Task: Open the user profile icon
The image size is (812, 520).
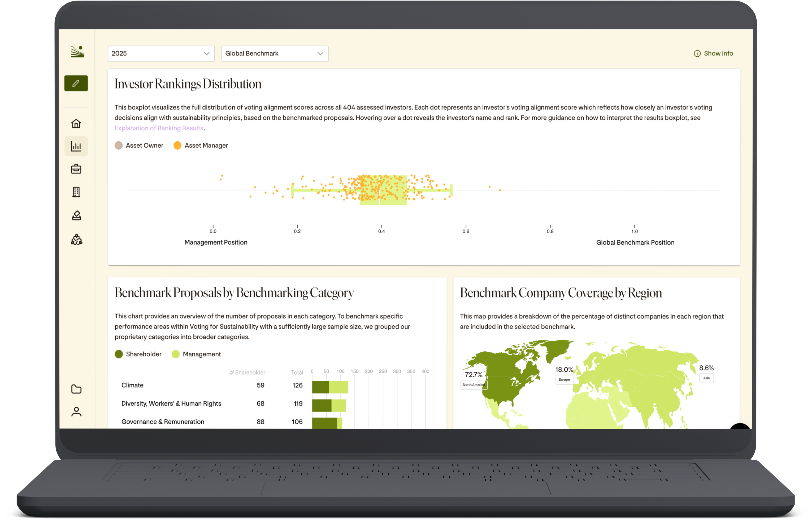Action: point(76,412)
